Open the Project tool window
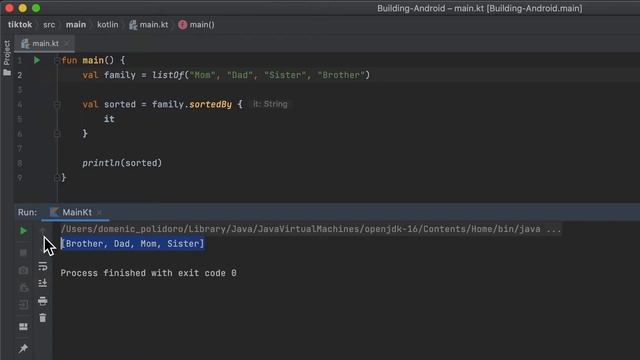640x360 pixels. [7, 58]
